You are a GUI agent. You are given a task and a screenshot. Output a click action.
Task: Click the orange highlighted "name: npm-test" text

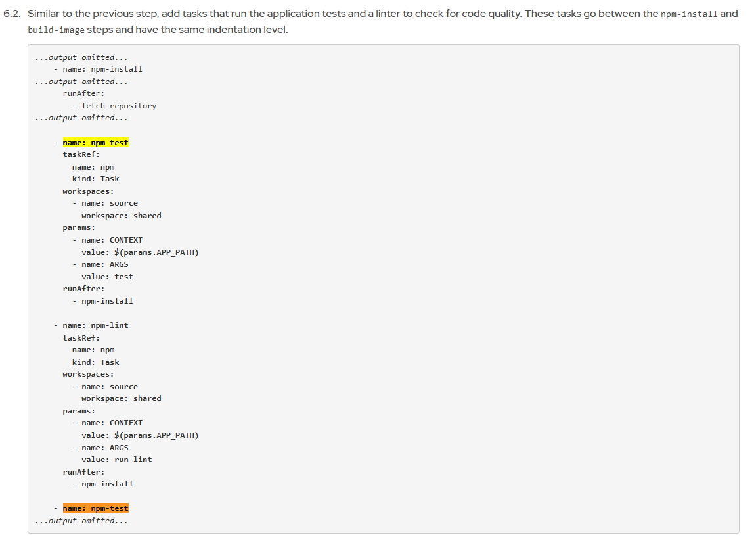(95, 508)
